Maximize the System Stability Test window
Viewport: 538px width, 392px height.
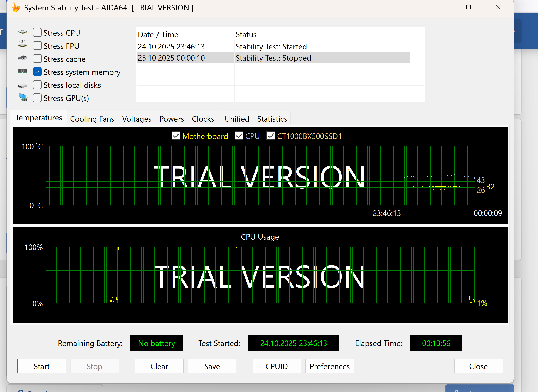click(468, 8)
